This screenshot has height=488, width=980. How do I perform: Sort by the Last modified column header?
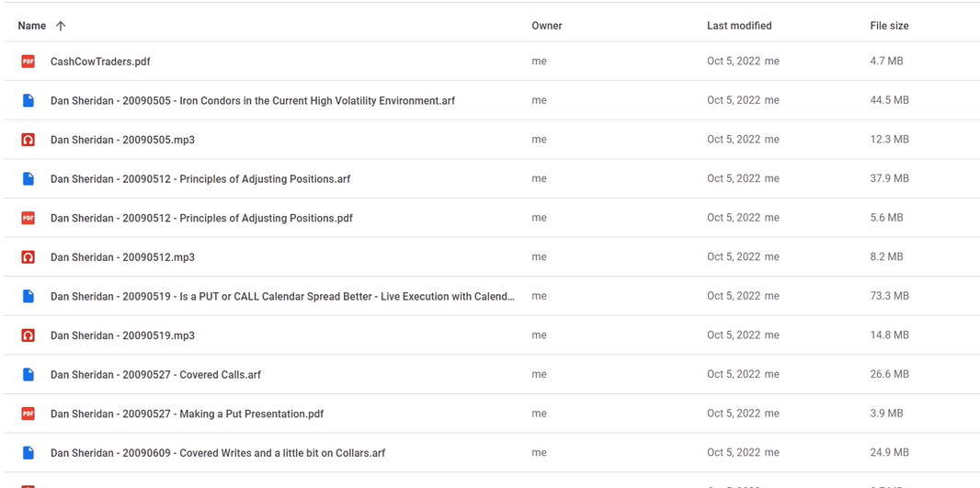click(739, 26)
